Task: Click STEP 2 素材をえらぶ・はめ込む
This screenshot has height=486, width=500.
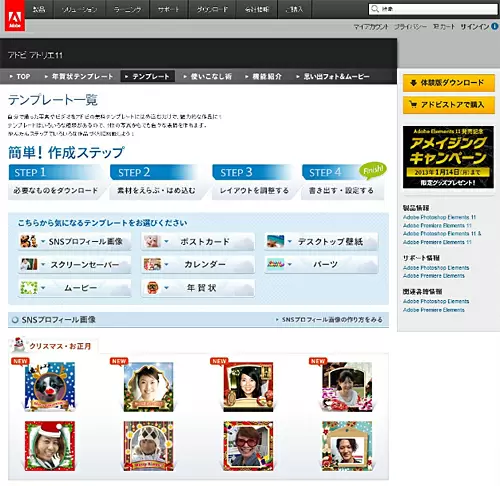Action: click(x=157, y=182)
